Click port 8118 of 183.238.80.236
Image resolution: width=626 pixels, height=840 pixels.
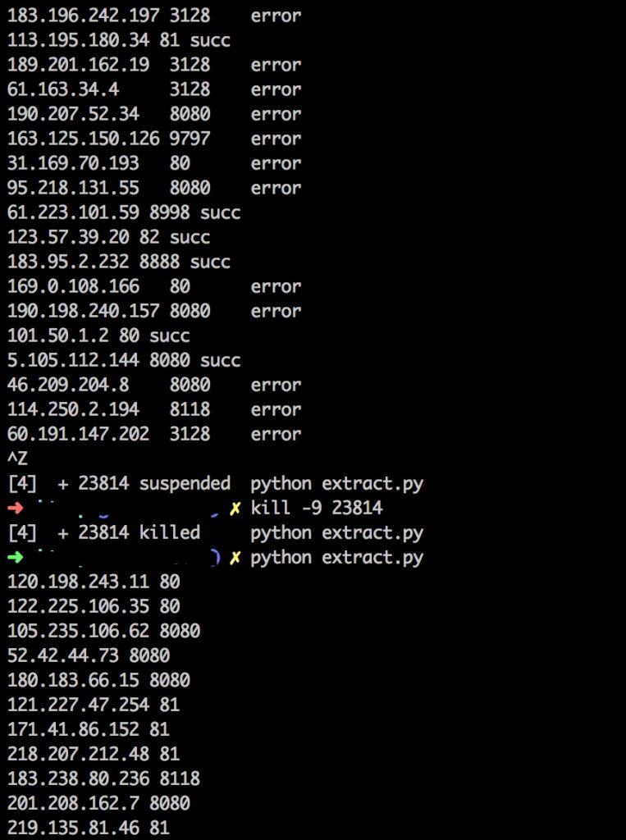[x=180, y=778]
